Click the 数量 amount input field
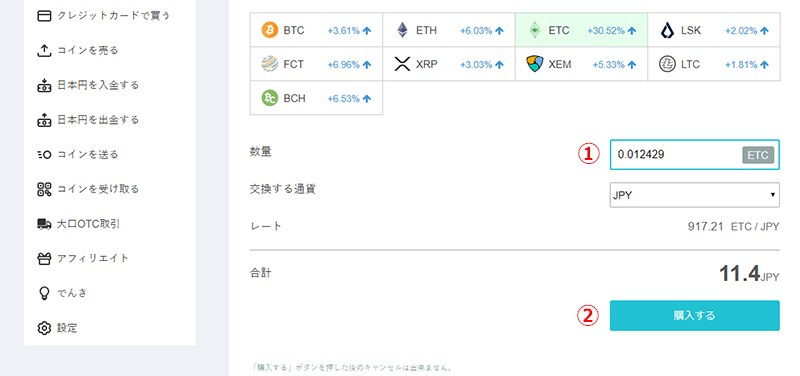 point(694,154)
